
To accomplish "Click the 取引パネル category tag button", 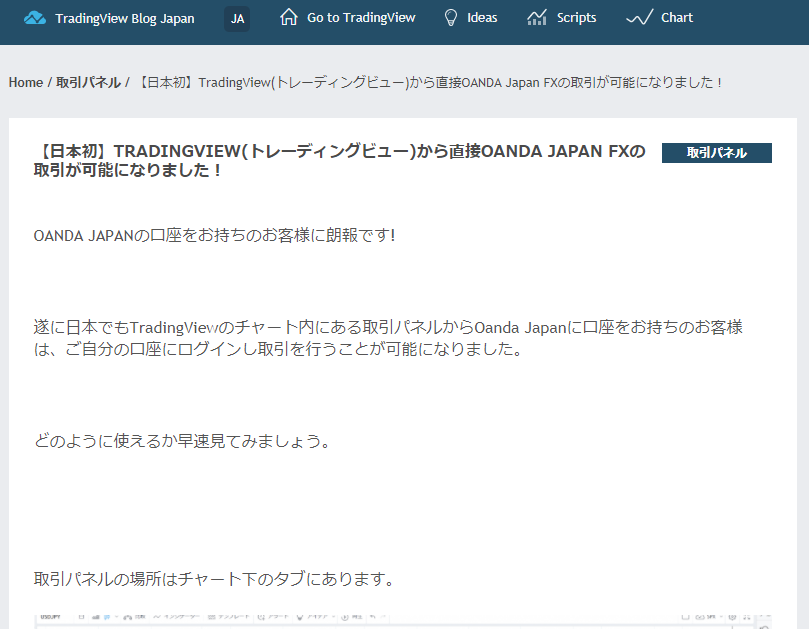I will pos(717,153).
